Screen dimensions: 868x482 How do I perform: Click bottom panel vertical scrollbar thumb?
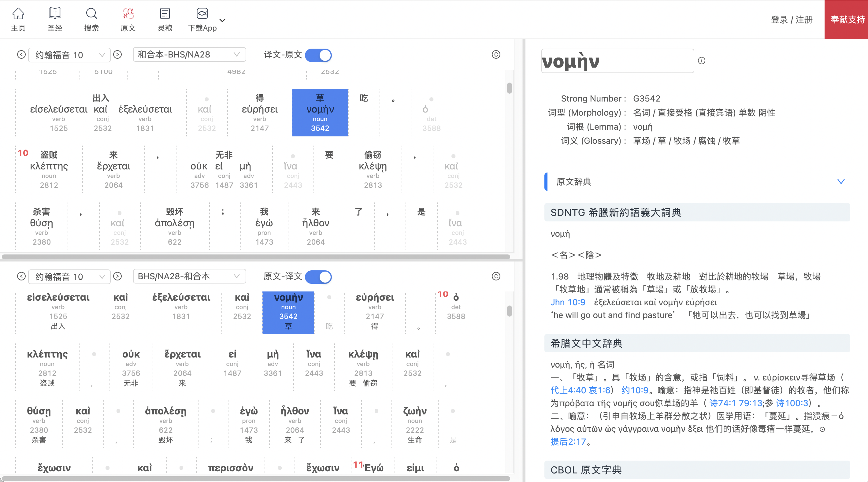click(x=510, y=310)
